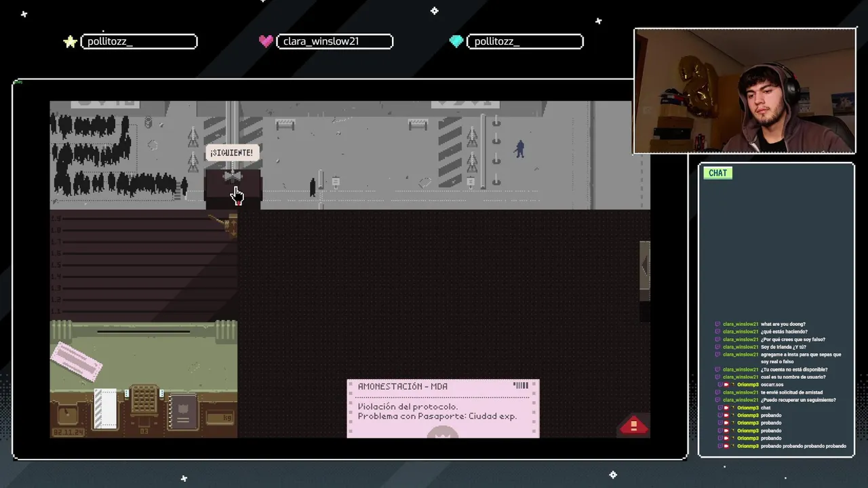Viewport: 868px width, 488px height.
Task: Click the clara_winslow21 name box
Action: point(335,41)
